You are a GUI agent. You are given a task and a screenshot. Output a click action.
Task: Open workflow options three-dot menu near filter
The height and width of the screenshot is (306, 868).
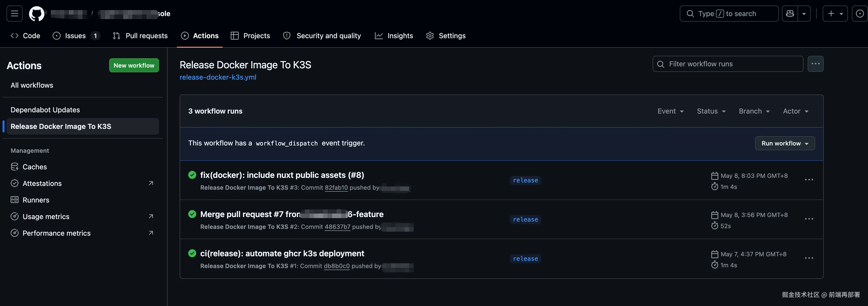click(815, 64)
